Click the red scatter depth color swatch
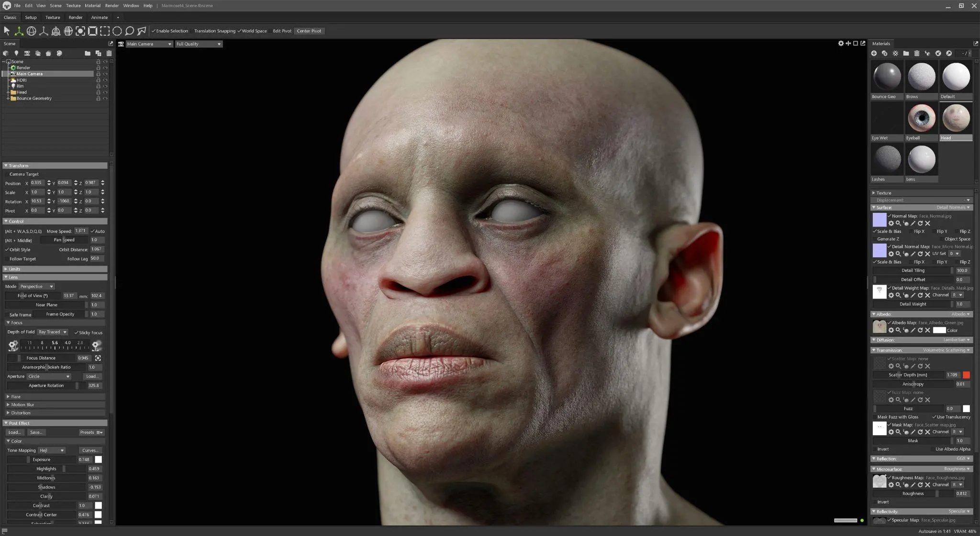980x536 pixels. pyautogui.click(x=966, y=375)
